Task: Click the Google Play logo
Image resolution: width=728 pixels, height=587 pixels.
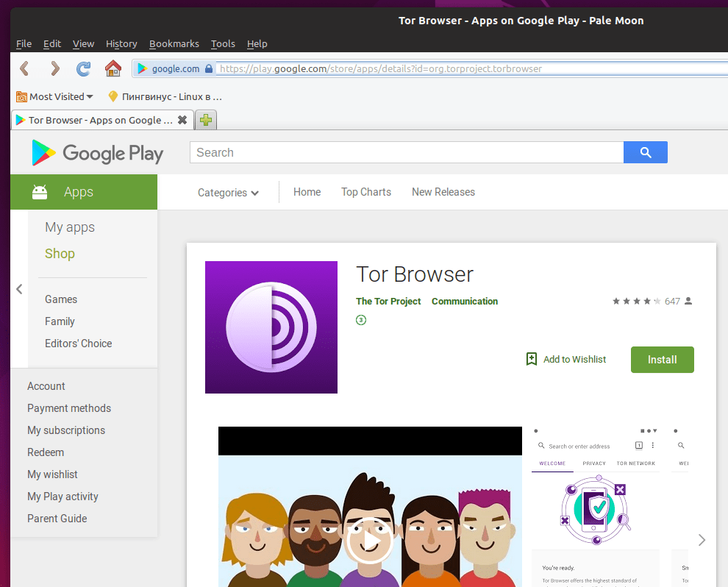Action: coord(98,153)
